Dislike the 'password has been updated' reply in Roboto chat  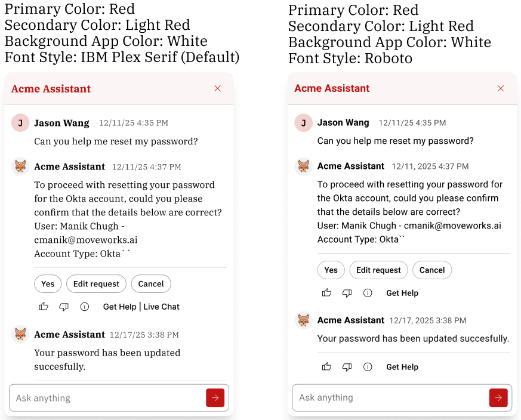[x=347, y=367]
